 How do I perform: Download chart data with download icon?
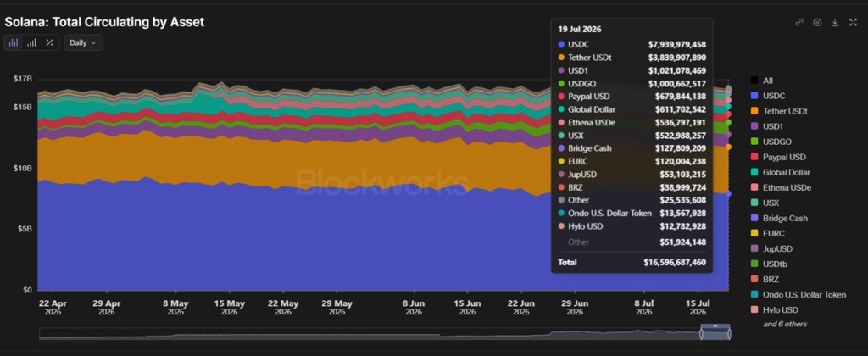click(x=835, y=22)
